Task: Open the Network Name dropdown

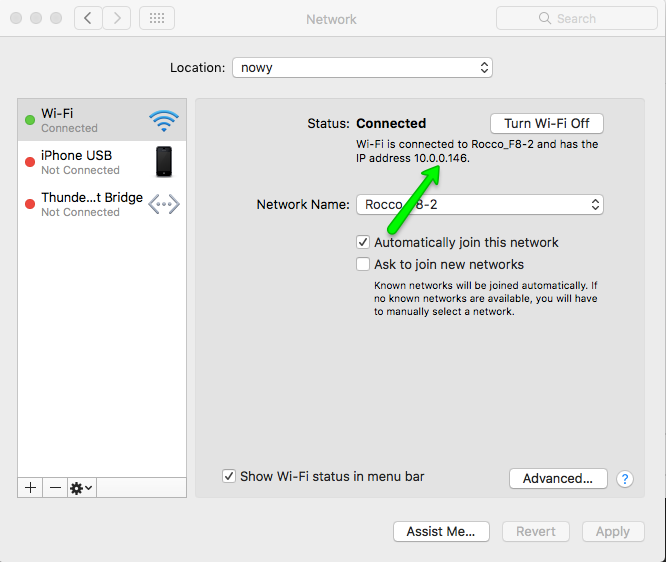Action: (480, 204)
